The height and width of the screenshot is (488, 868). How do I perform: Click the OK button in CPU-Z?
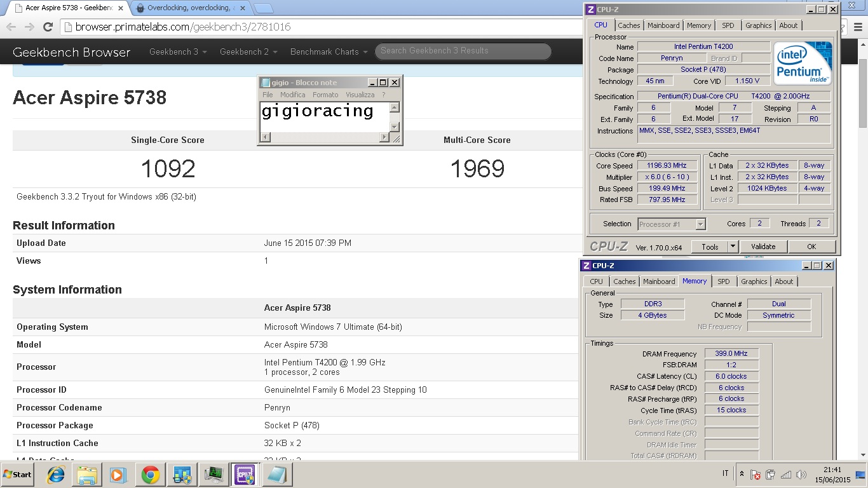811,247
